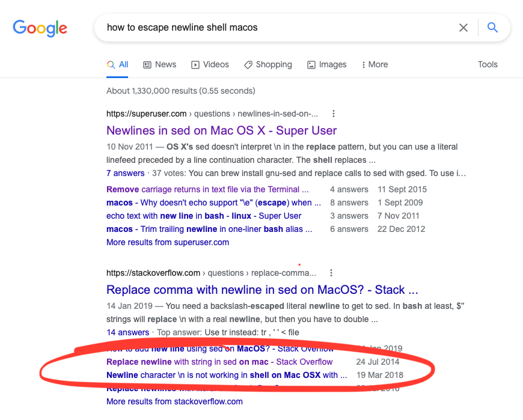Image resolution: width=523 pixels, height=420 pixels.
Task: Click the Google logo
Action: pyautogui.click(x=40, y=28)
